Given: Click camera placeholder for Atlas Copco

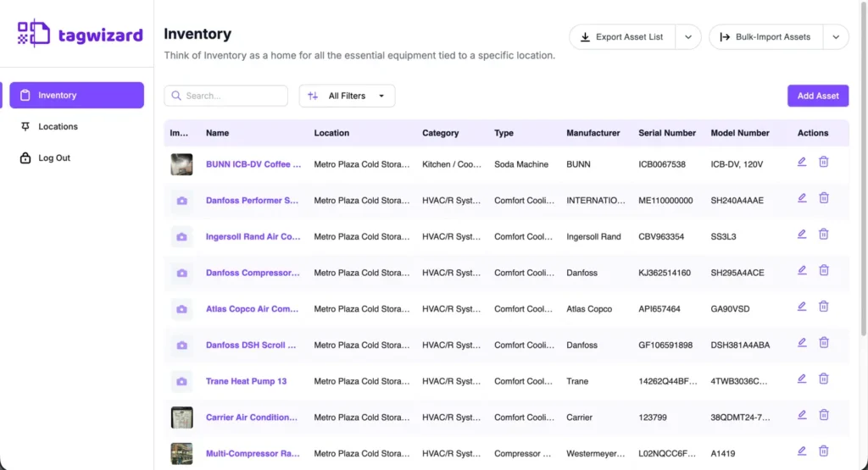Looking at the screenshot, I should pos(181,309).
